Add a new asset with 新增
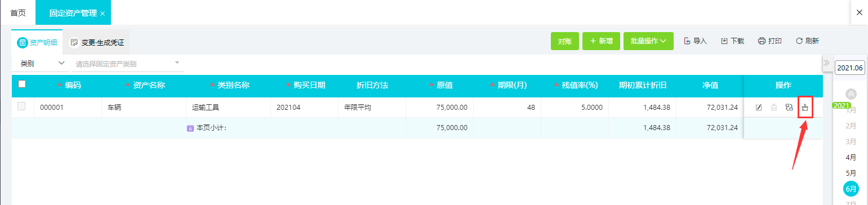Viewport: 868px width, 205px height. 601,41
